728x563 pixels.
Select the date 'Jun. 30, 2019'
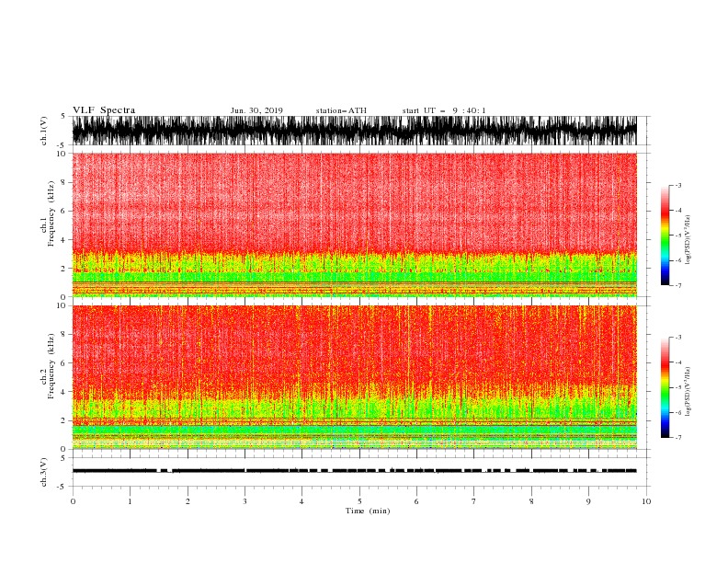(x=256, y=110)
